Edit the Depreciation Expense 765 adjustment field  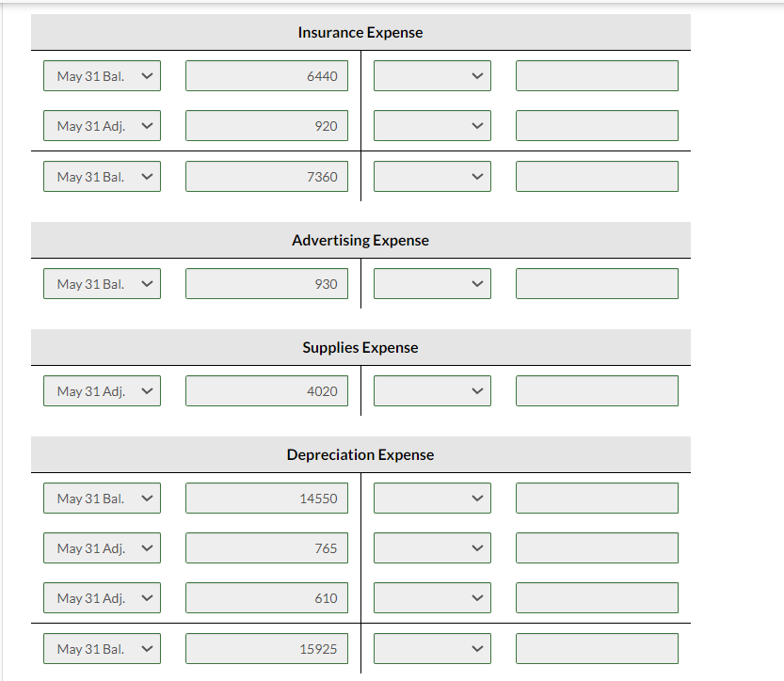click(x=266, y=548)
